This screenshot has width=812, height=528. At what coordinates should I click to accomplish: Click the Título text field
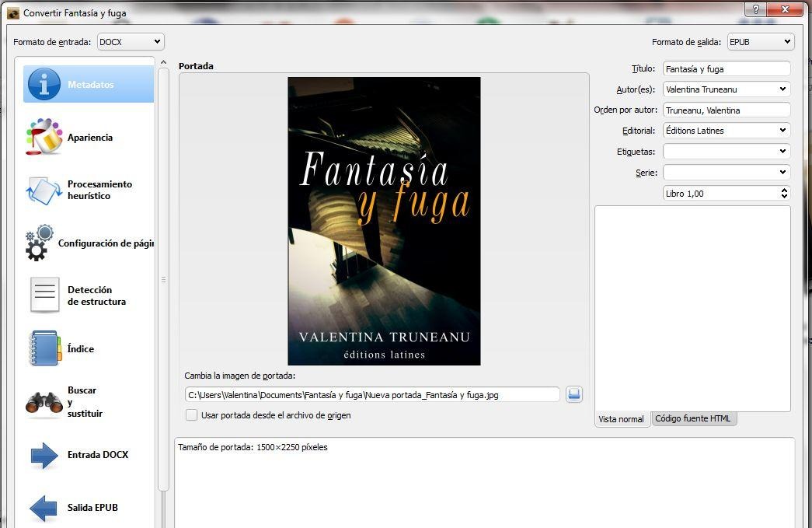tap(726, 69)
